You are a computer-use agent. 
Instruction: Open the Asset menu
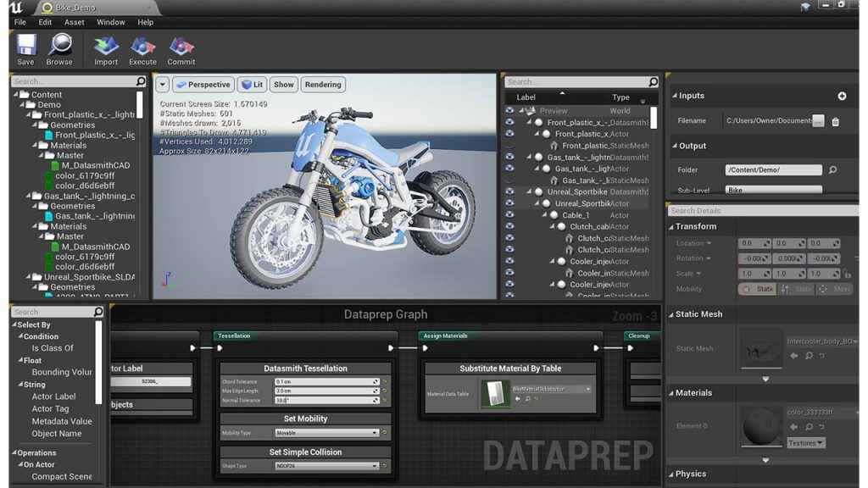[75, 22]
